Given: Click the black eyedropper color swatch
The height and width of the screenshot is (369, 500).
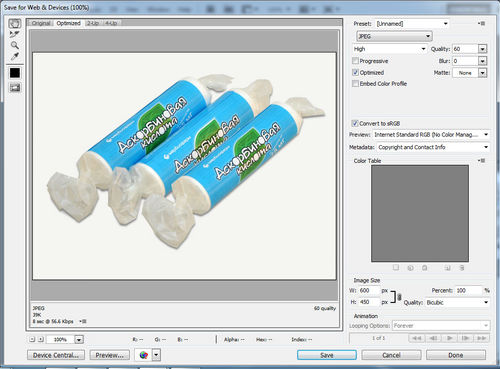Looking at the screenshot, I should (x=15, y=73).
